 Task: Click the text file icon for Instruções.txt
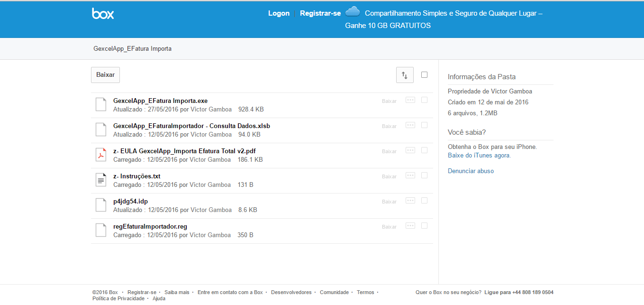(x=101, y=180)
